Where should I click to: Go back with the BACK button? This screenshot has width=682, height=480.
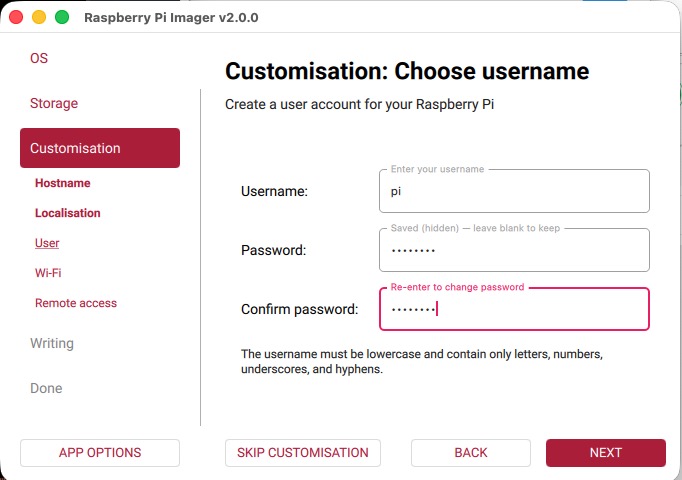point(471,453)
